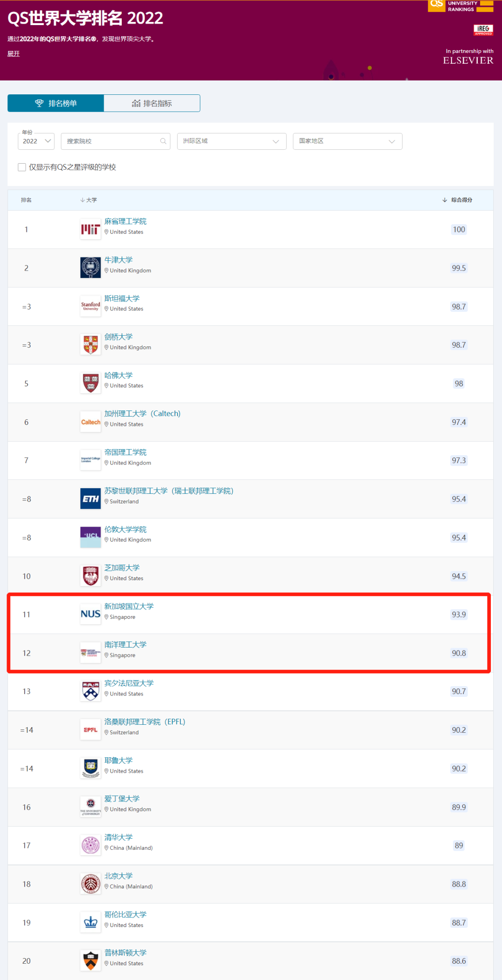502x980 pixels.
Task: Click 展开 to expand the description
Action: tap(13, 54)
